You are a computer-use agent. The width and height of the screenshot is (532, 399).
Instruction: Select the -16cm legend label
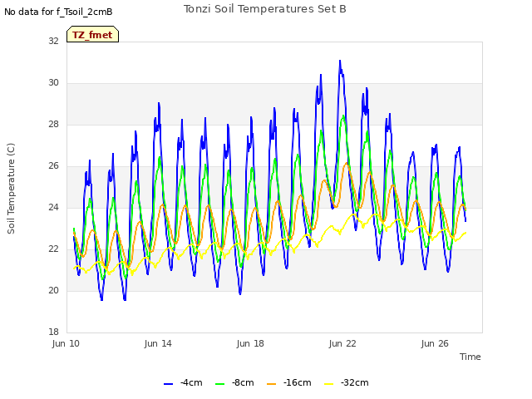pos(298,382)
